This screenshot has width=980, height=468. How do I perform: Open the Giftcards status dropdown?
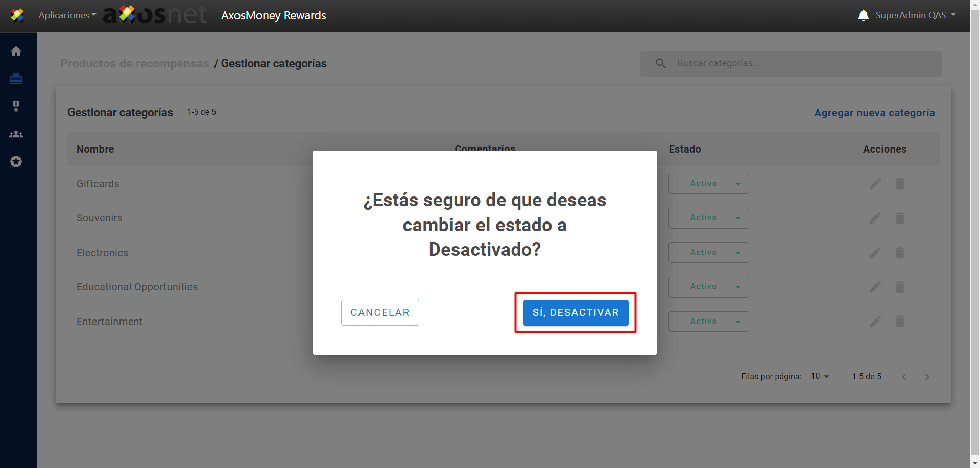(708, 184)
